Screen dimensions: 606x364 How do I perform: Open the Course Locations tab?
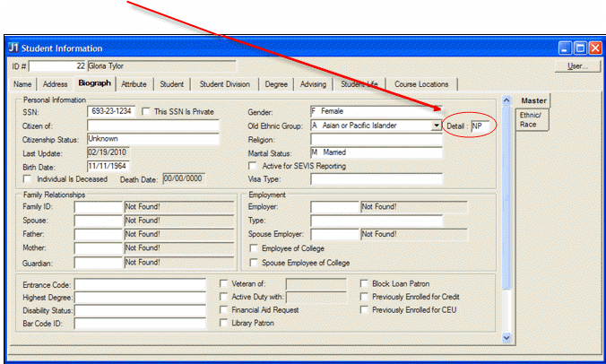pos(421,84)
